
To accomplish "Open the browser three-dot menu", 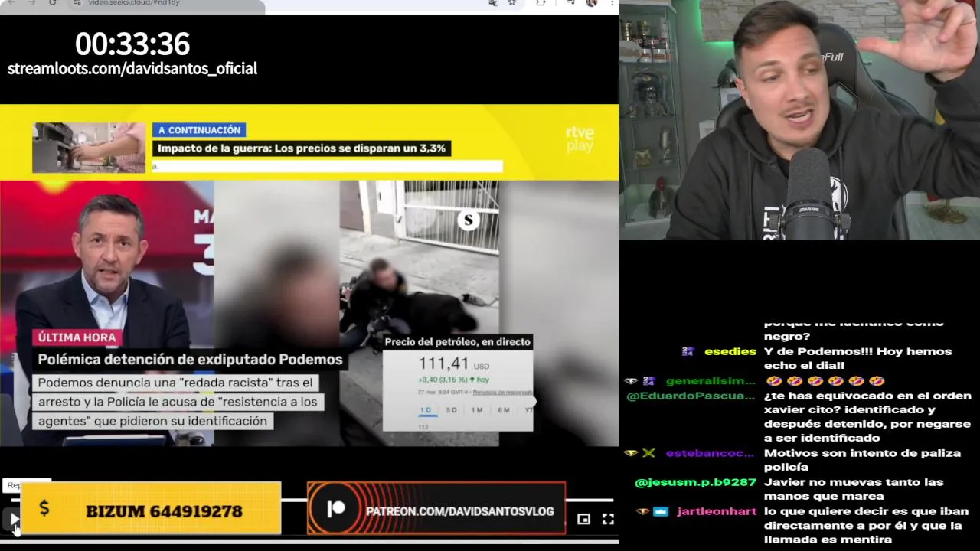I will [612, 3].
